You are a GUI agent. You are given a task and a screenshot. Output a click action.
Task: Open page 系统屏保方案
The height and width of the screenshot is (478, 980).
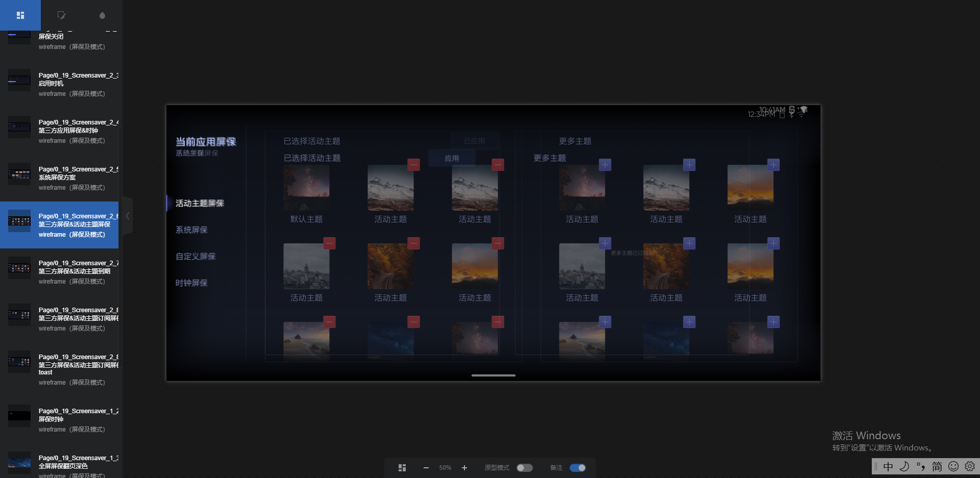point(59,178)
